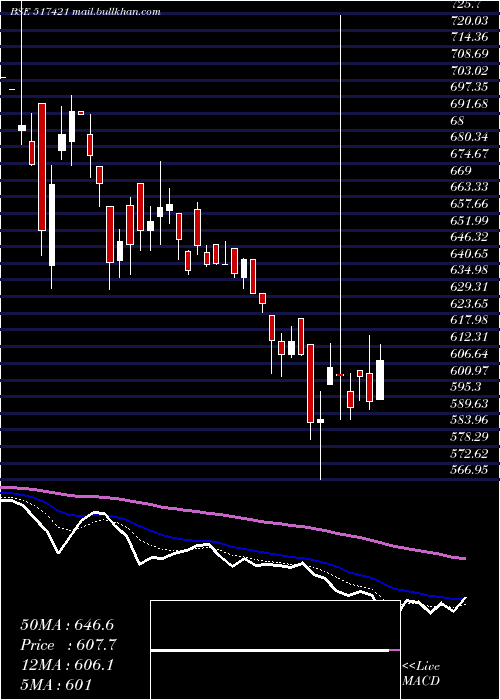The width and height of the screenshot is (500, 700).
Task: Click the 714.36 price axis label
Action: pos(470,37)
